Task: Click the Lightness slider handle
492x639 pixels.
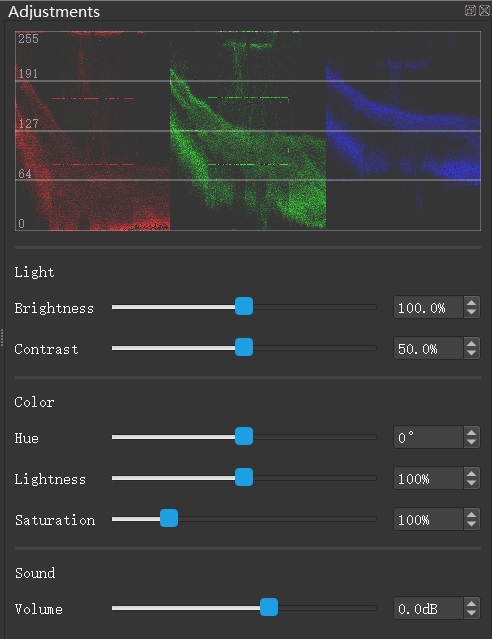Action: point(244,477)
